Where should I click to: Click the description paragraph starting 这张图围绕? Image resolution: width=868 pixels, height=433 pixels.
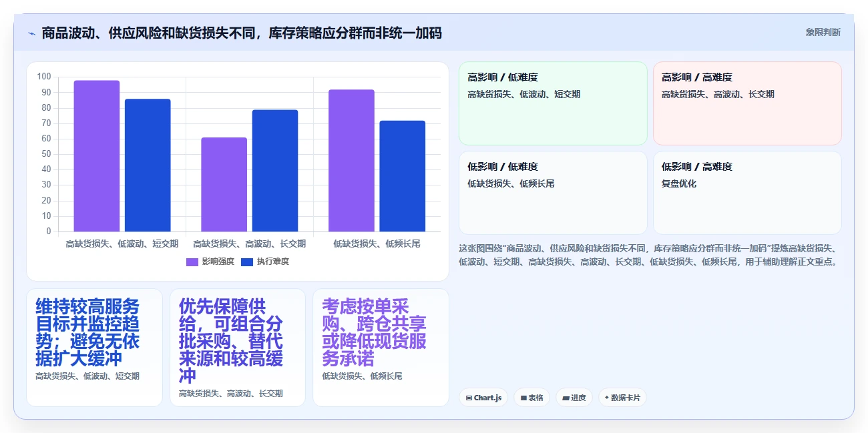[x=648, y=255]
